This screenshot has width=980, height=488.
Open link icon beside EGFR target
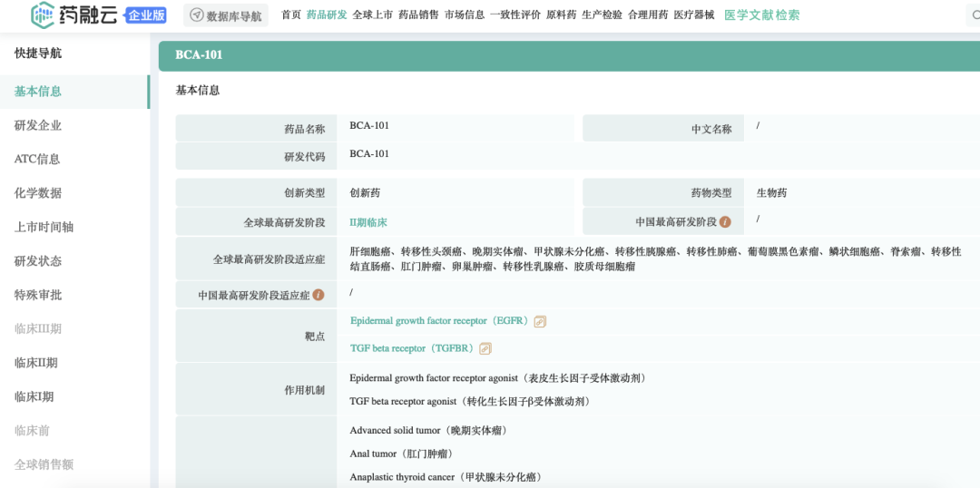[x=540, y=321]
